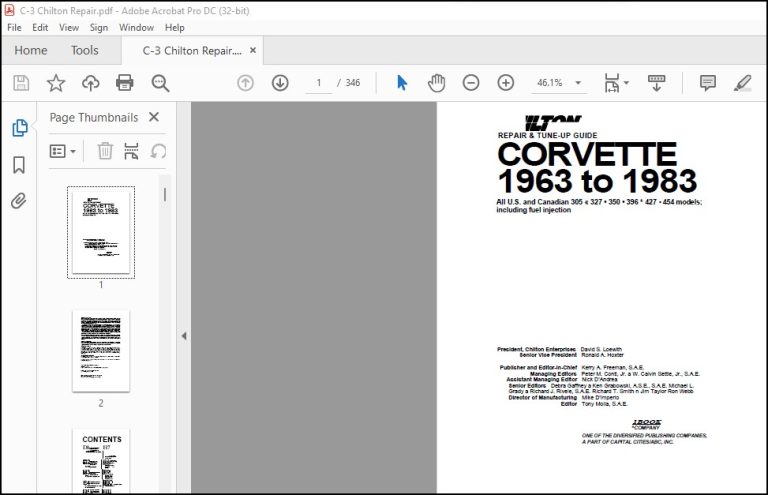The height and width of the screenshot is (495, 768).
Task: Open the Find text magnifier tool
Action: coord(160,83)
